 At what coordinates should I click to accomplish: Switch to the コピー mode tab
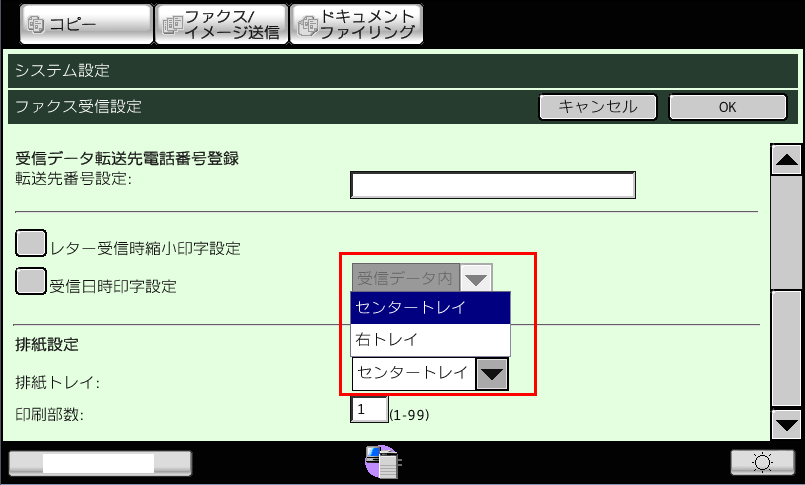[x=76, y=24]
